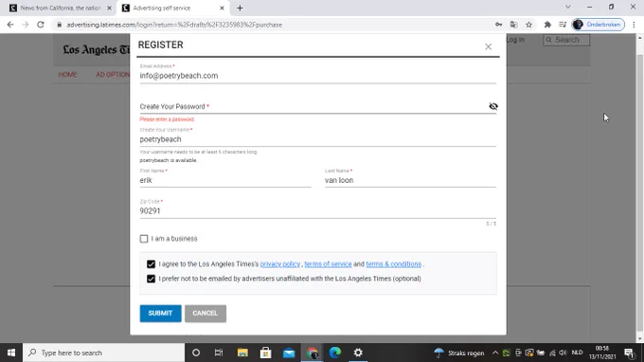Open the Straks regen weather widget
This screenshot has height=362, width=644.
pyautogui.click(x=458, y=353)
